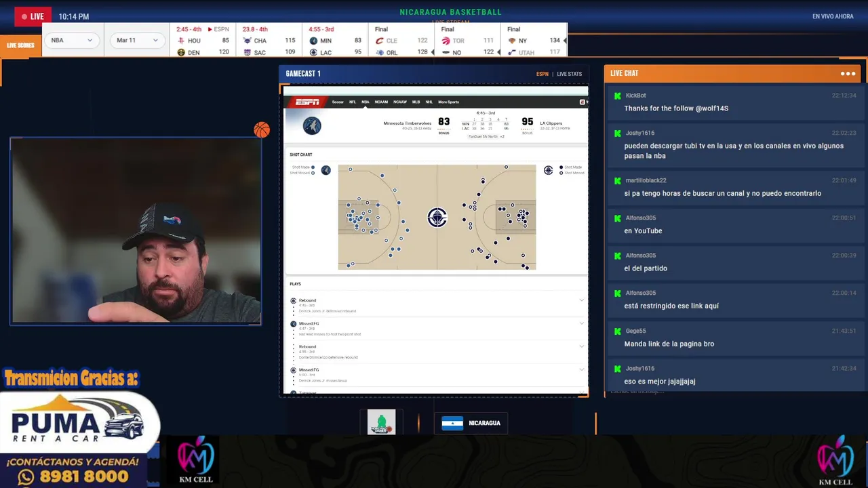The width and height of the screenshot is (868, 488).
Task: Click the Gege55 chat user icon
Action: (618, 331)
